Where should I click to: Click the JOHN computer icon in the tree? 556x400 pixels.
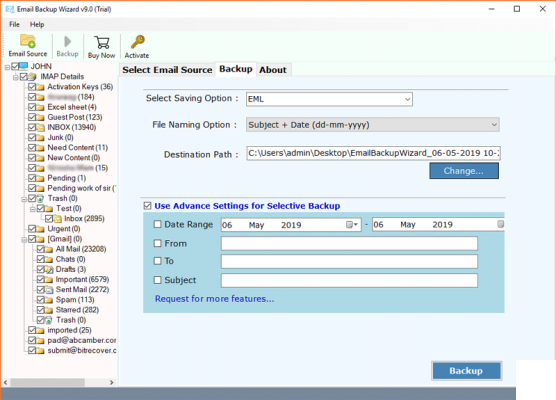click(x=23, y=66)
